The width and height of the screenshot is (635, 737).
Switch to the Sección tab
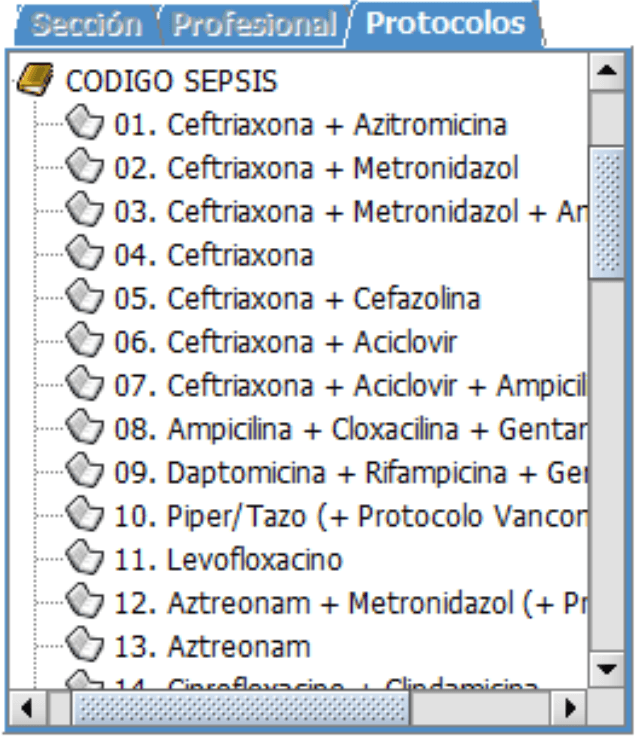(x=86, y=25)
